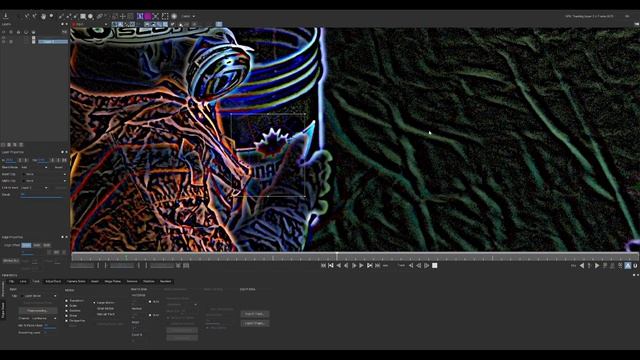Click the Layer 1 color swatch
This screenshot has height=360, width=640.
pos(33,42)
